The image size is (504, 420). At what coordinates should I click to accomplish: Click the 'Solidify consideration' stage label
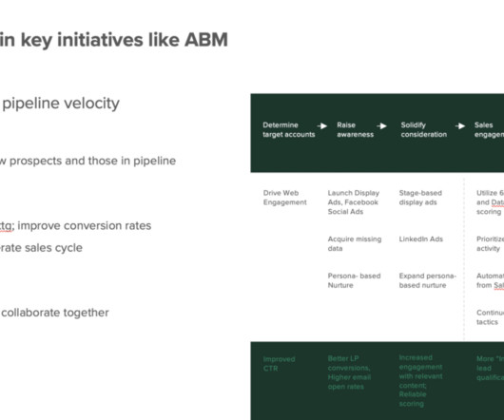[x=423, y=130]
